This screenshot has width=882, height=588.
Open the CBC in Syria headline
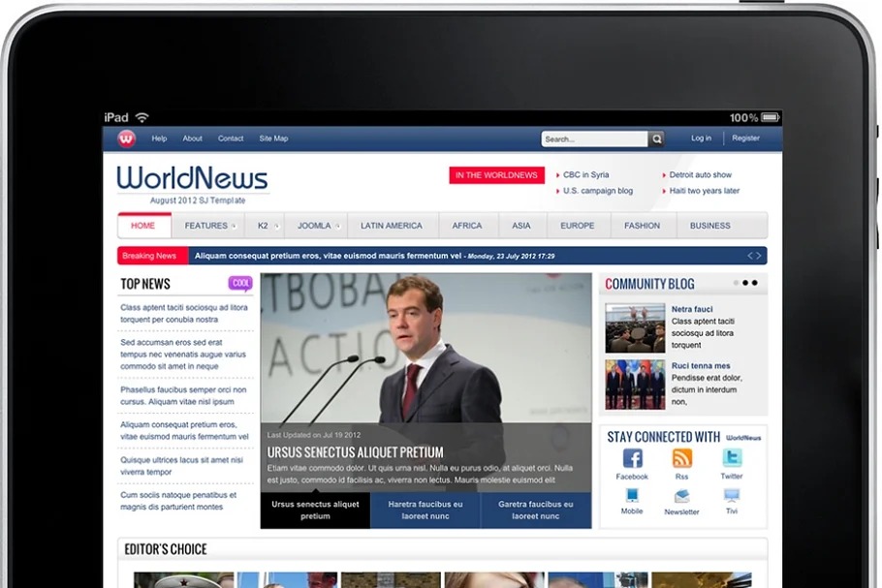[x=586, y=175]
